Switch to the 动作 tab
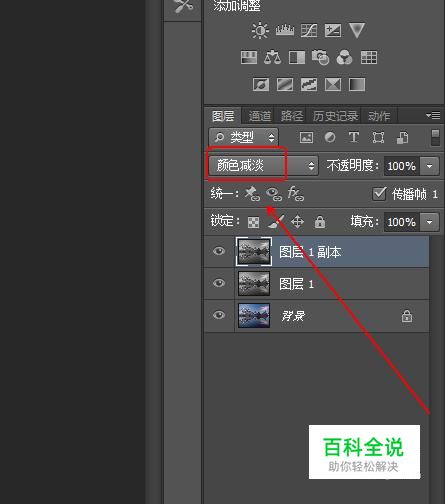Viewport: 445px width, 504px height. [379, 116]
